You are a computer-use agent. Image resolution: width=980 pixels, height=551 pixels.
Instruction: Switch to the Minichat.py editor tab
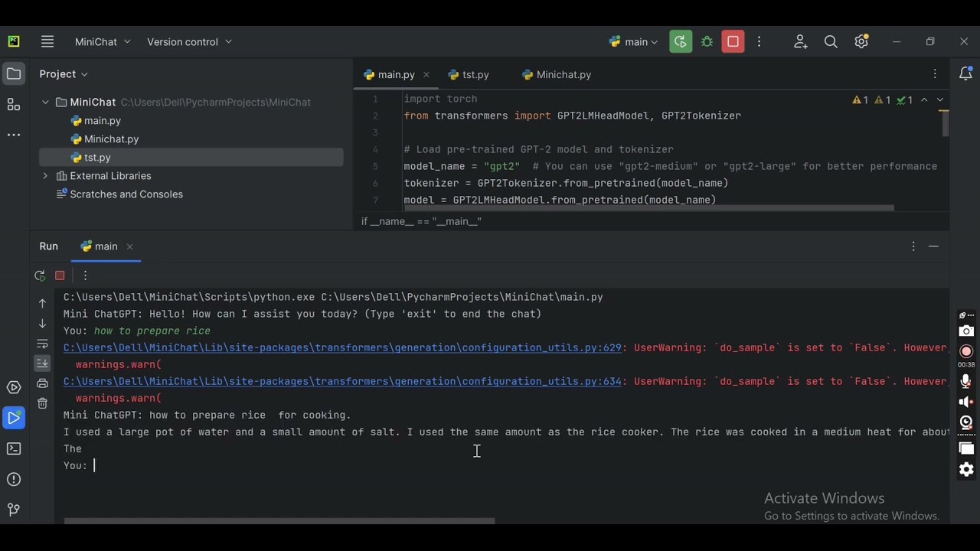(557, 75)
